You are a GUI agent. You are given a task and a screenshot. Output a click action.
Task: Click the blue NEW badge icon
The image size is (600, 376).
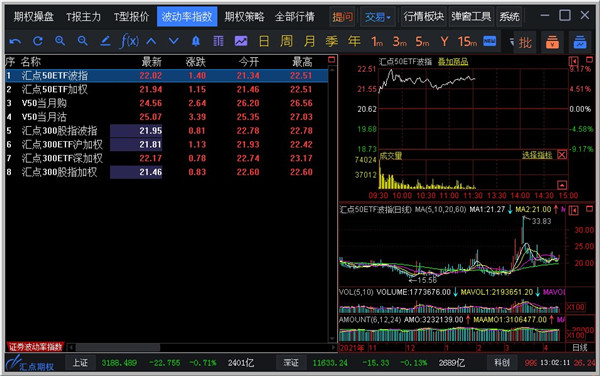click(x=489, y=41)
